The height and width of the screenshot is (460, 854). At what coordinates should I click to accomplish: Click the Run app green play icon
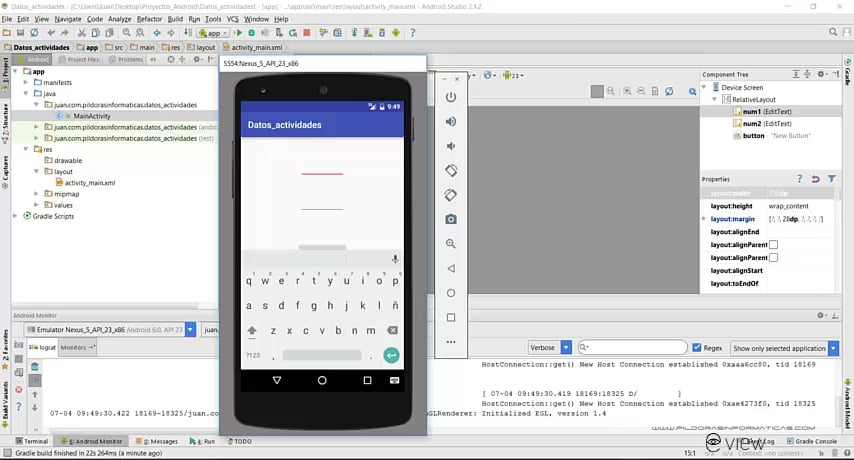point(238,33)
